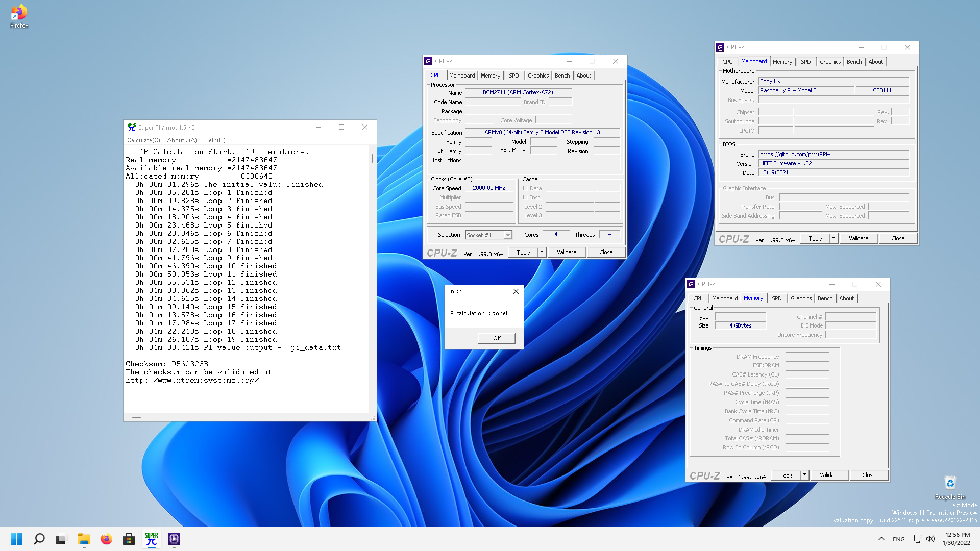Viewport: 980px width, 551px height.
Task: Open Microsoft Store from taskbar
Action: point(129,539)
